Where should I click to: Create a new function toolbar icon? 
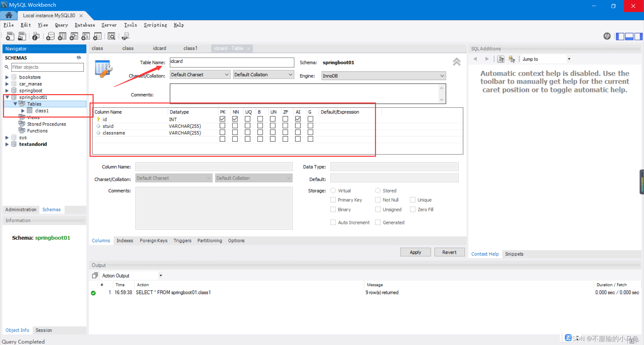97,36
